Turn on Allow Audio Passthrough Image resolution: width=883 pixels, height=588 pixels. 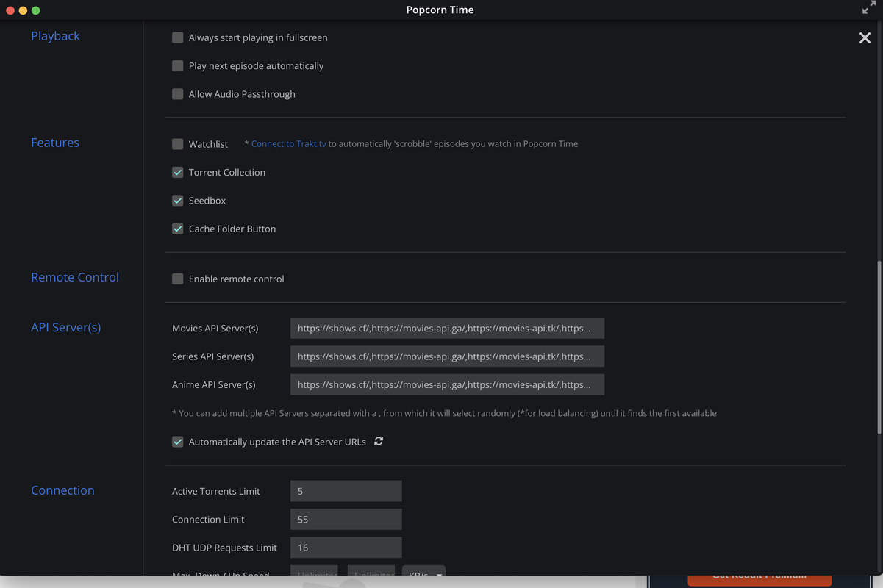(178, 94)
